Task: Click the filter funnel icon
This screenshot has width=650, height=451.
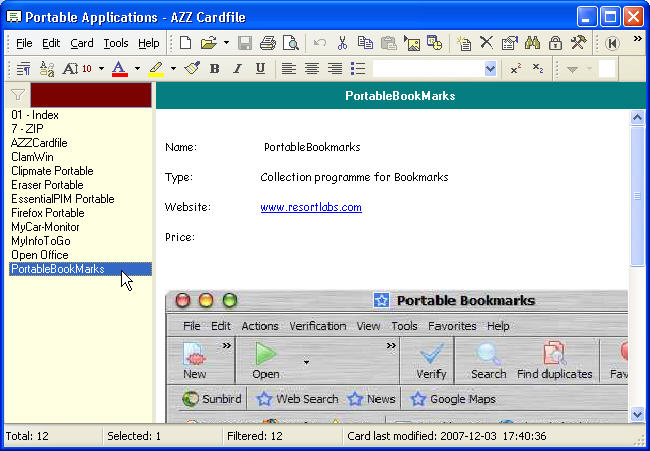Action: (x=18, y=95)
